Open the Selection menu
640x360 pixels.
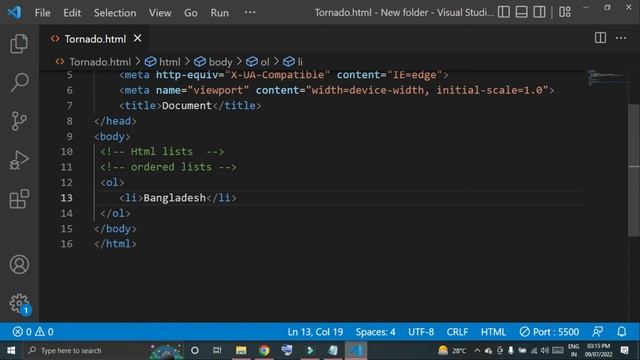coord(115,13)
